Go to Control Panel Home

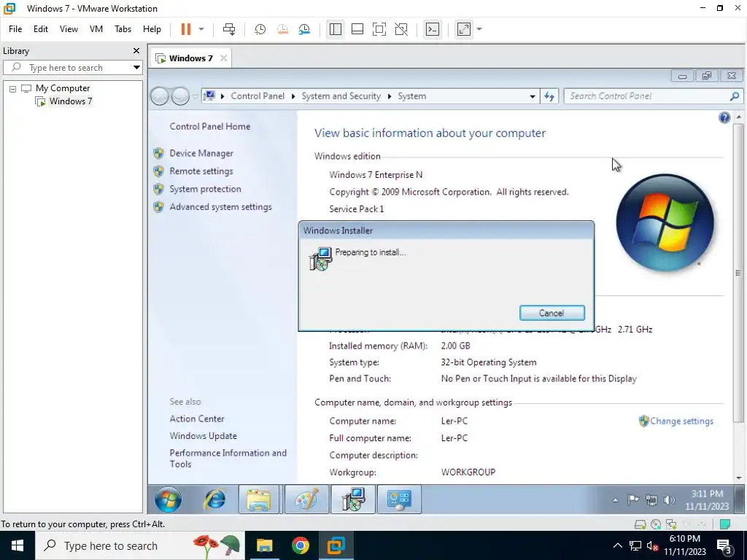(209, 127)
